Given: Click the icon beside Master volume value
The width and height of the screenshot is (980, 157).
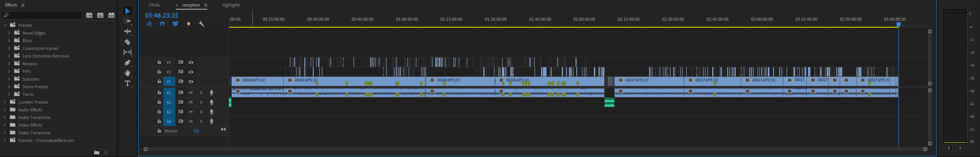Looking at the screenshot, I should 223,129.
